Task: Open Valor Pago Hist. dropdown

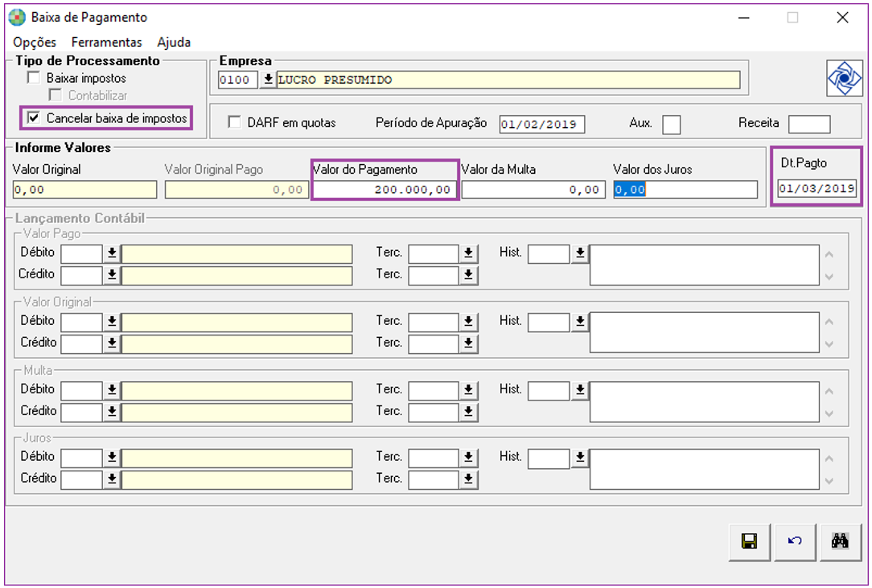Action: click(580, 253)
